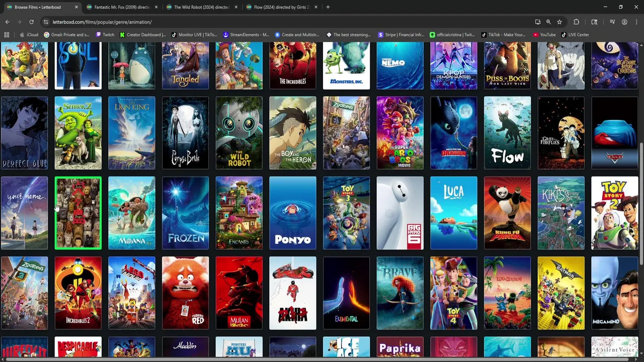Image resolution: width=644 pixels, height=362 pixels.
Task: Open the officialcristina Twitch bookmark
Action: pyautogui.click(x=452, y=35)
